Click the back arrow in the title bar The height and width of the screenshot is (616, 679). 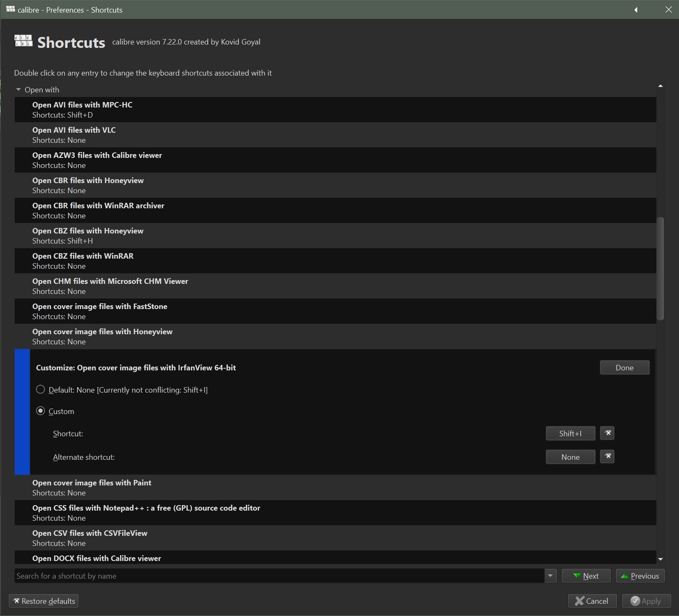pyautogui.click(x=636, y=10)
